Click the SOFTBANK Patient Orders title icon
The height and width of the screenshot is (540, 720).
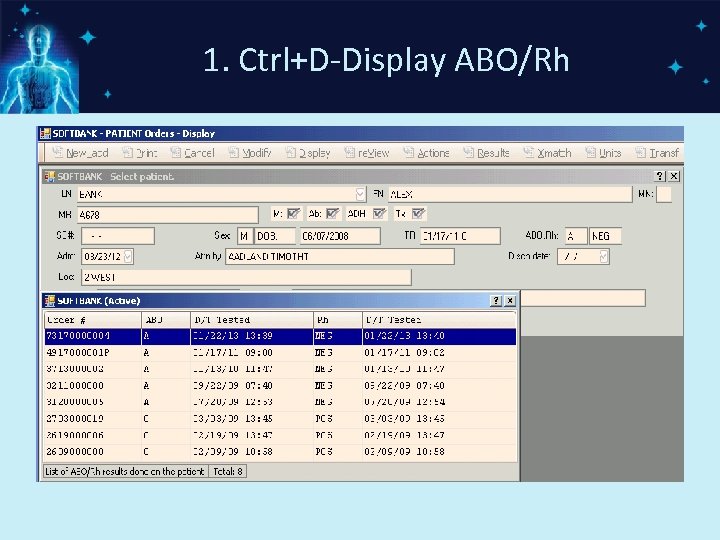(45, 134)
